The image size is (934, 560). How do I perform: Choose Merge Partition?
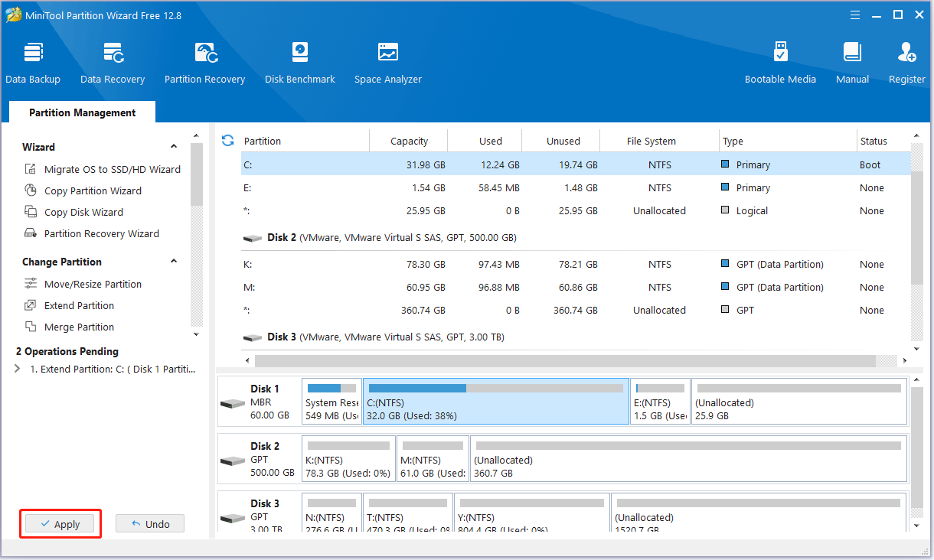click(x=79, y=327)
